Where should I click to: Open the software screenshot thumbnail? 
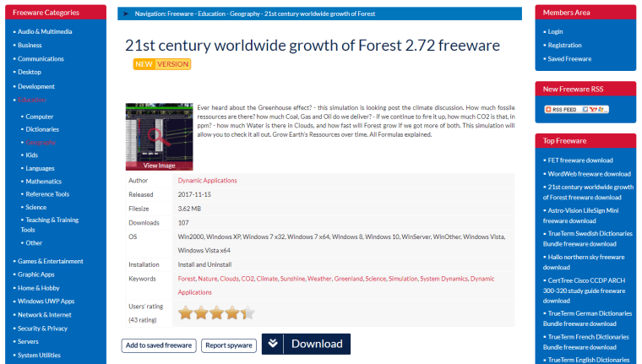coord(160,136)
